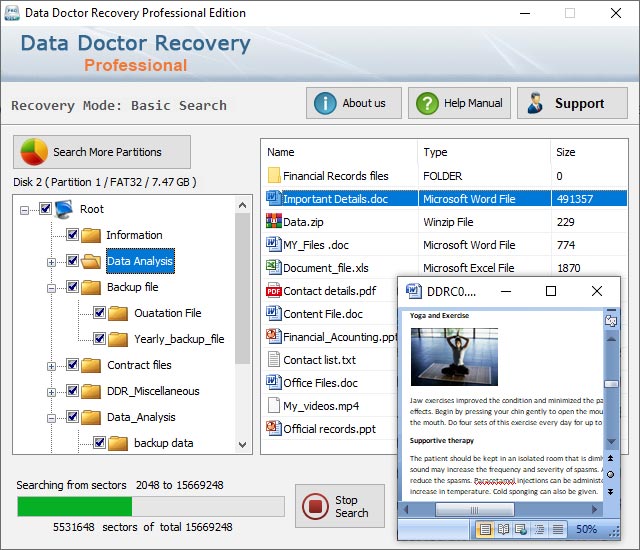
Task: Toggle the Yearly_backup_file checkbox
Action: coord(99,338)
